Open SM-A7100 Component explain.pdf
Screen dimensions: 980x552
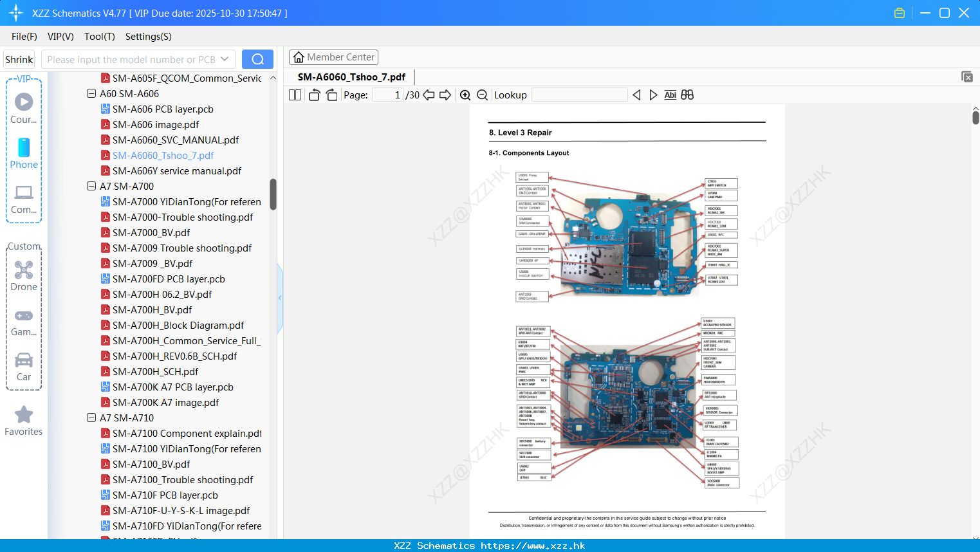(187, 434)
